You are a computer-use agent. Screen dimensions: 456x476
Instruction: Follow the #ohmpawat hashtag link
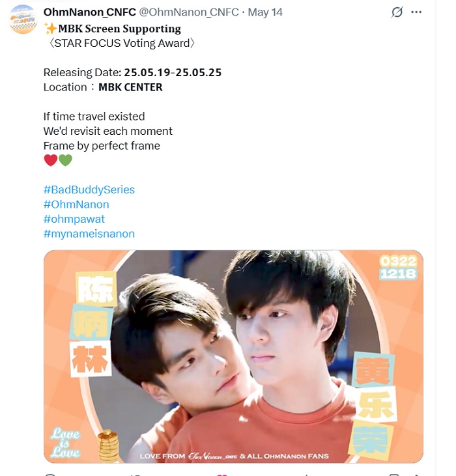(74, 219)
